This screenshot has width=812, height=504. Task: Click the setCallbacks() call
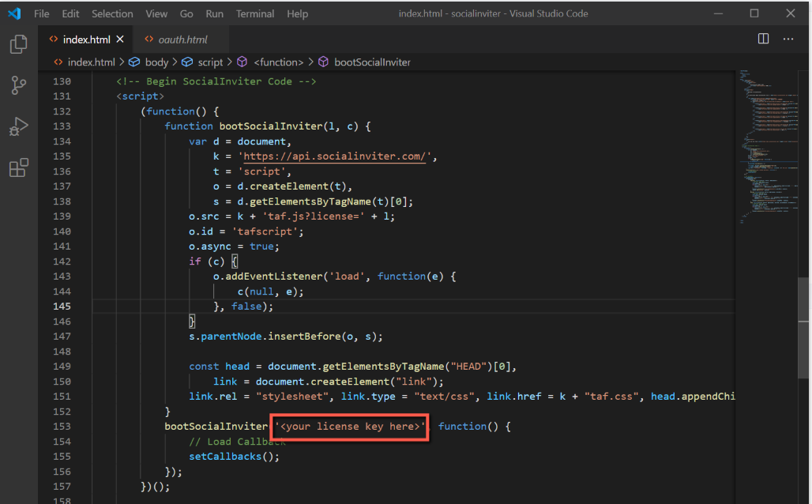point(234,457)
